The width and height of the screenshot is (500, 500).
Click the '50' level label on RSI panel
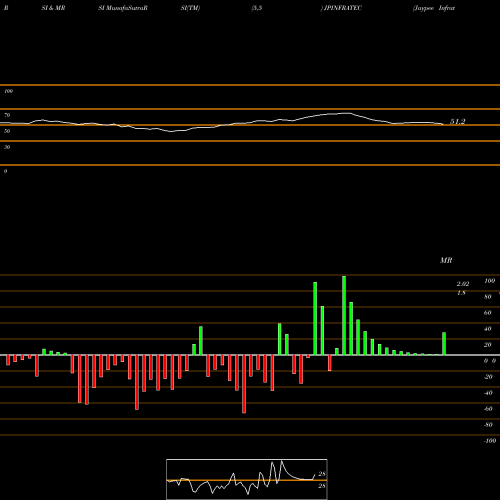point(7,131)
